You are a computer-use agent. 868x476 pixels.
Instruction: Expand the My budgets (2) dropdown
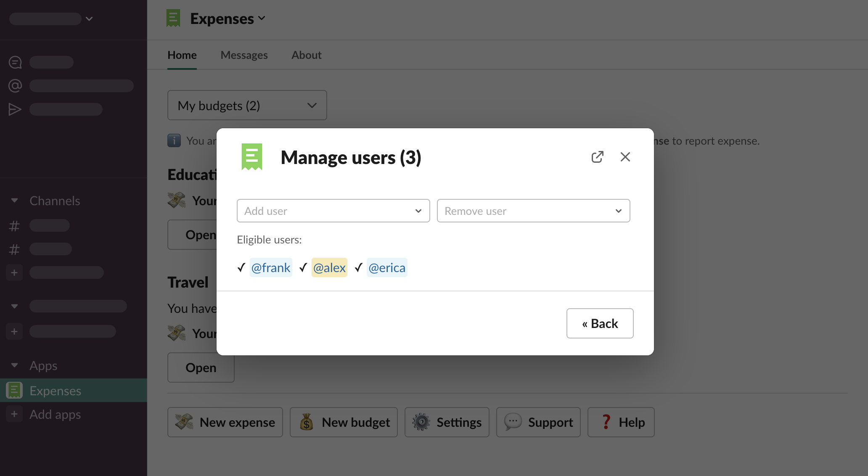[x=247, y=105]
